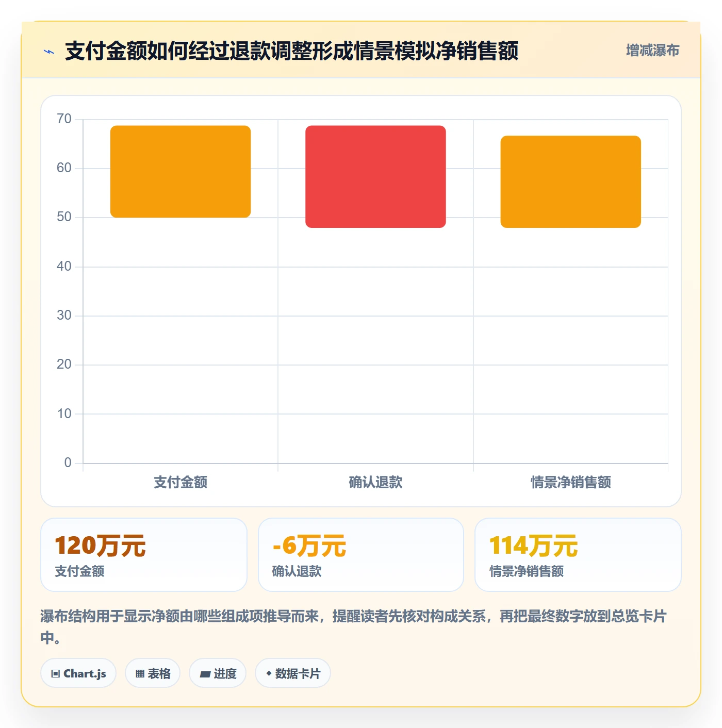722x728 pixels.
Task: Click the orange 情景净销售额 bar in chart
Action: click(571, 181)
